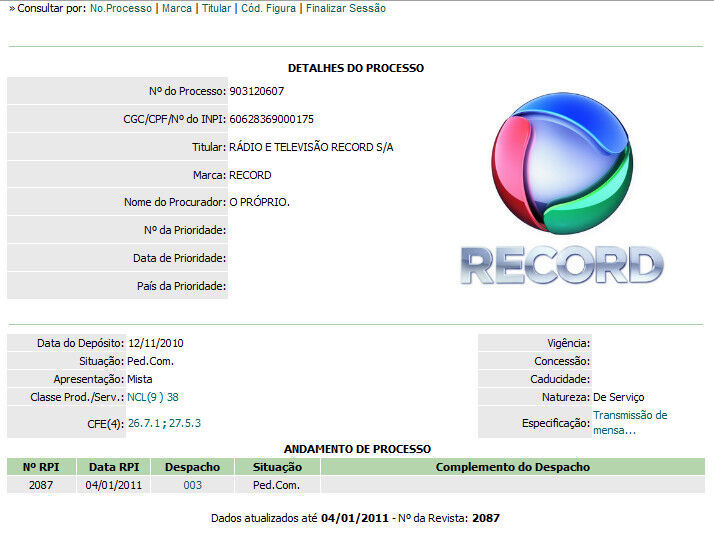
Task: Select RPI date 04/01/2011 in table row
Action: [x=113, y=485]
